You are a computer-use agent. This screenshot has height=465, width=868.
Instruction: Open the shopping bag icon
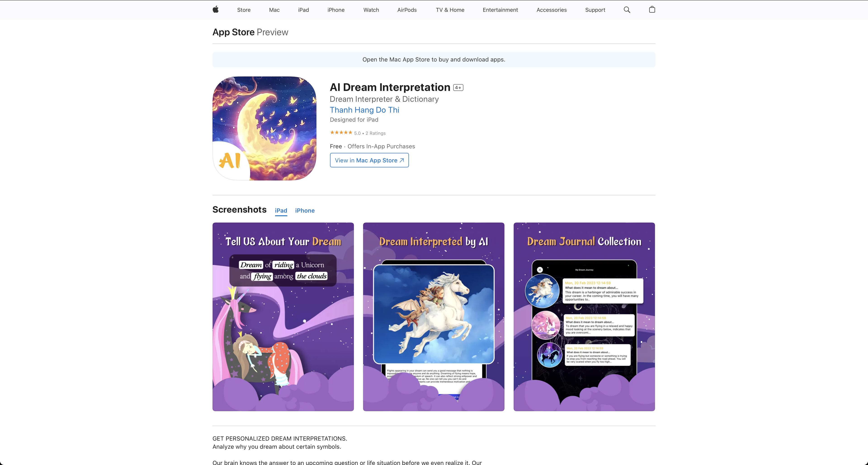652,9
